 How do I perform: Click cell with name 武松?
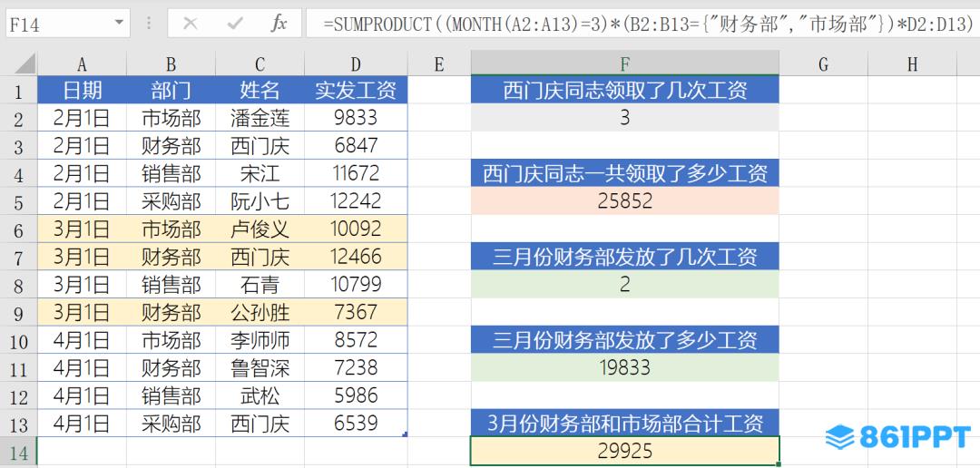tap(260, 395)
